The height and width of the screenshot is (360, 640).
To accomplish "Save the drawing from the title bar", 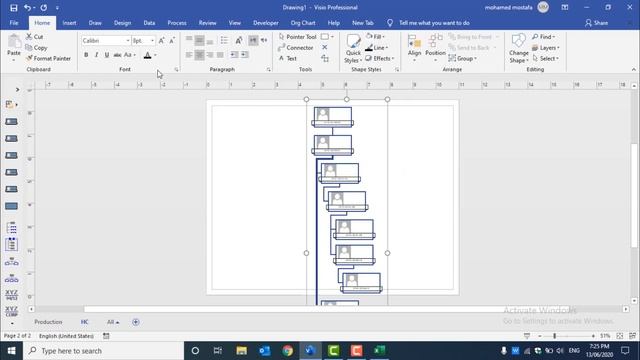I will click(x=13, y=8).
